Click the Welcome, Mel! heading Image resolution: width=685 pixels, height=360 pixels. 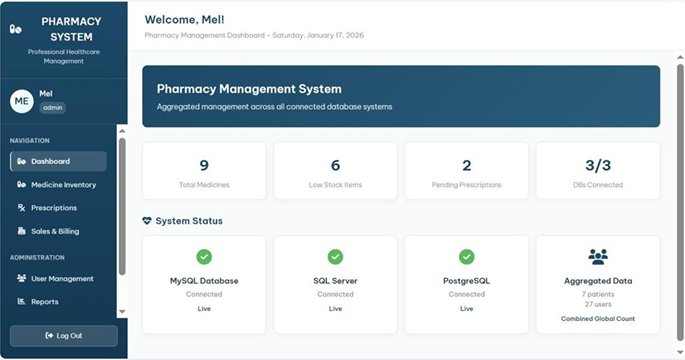[184, 20]
